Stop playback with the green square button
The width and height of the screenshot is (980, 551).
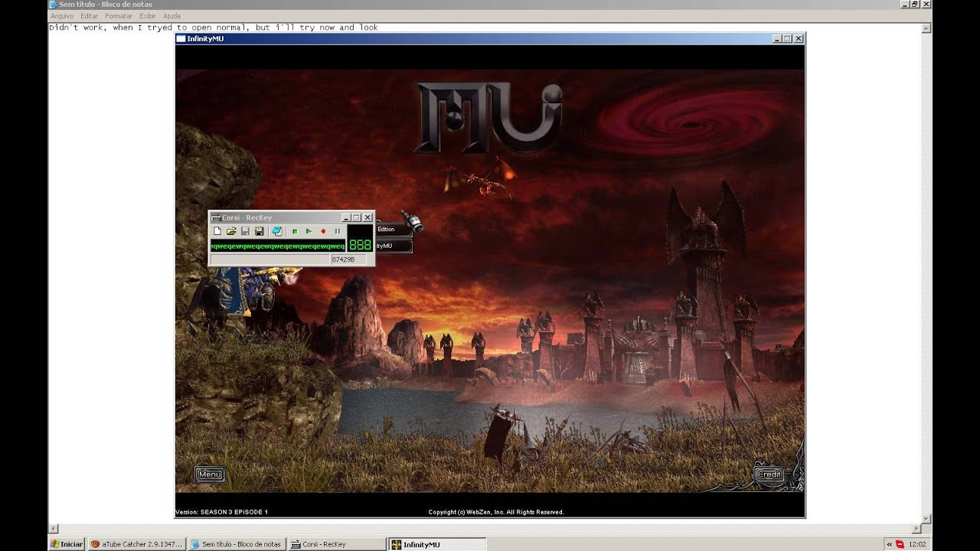(x=295, y=231)
